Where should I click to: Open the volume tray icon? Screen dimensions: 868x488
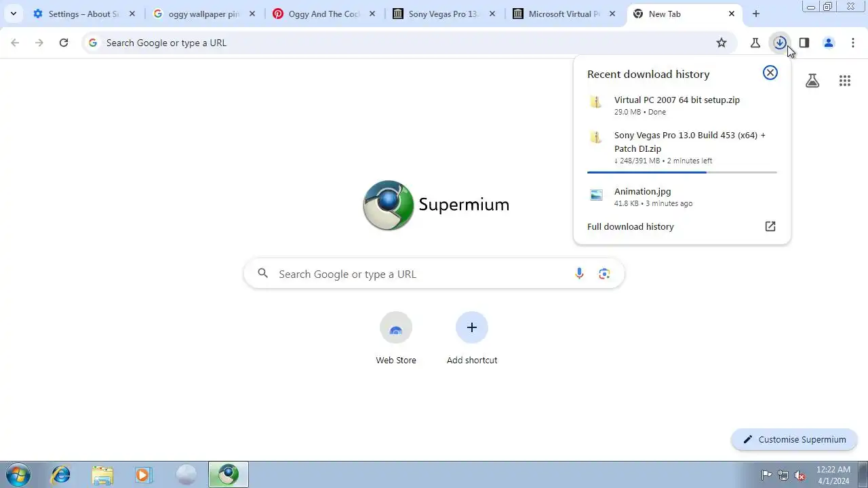pos(800,475)
